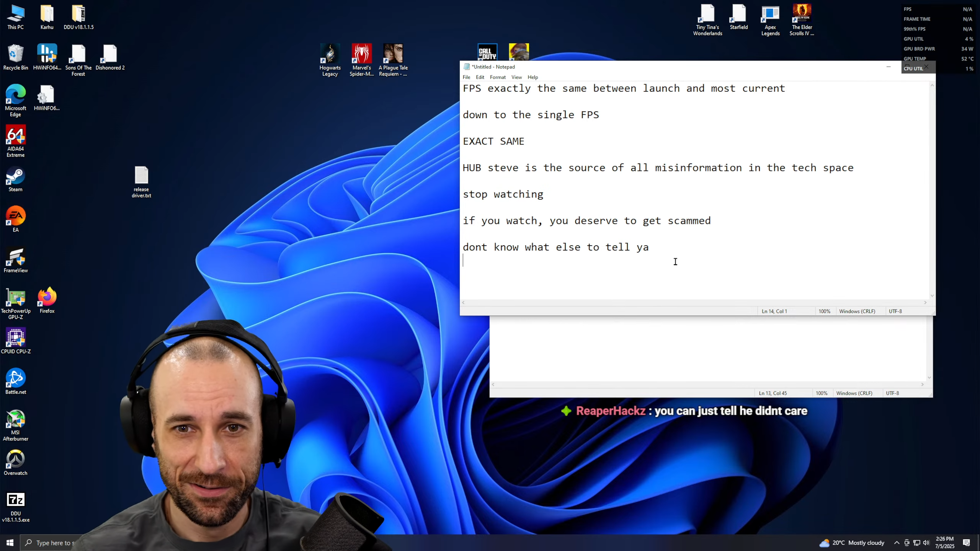
Task: Launch FrameView from the desktop
Action: (x=15, y=260)
